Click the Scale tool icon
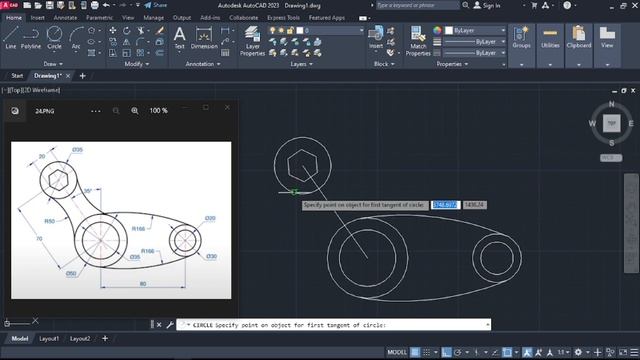 click(127, 53)
